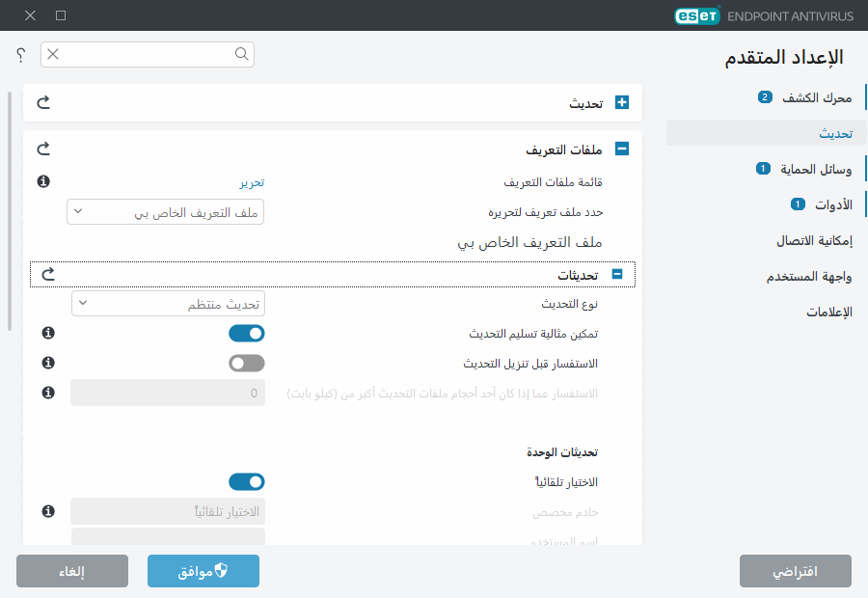Disable تمكين مثالية تسليم التحديث toggle

point(249,333)
